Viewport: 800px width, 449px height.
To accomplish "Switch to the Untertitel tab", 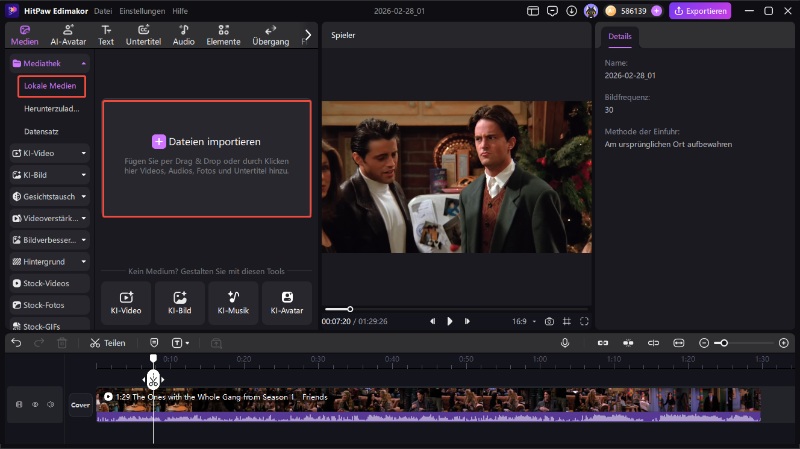I will click(143, 35).
